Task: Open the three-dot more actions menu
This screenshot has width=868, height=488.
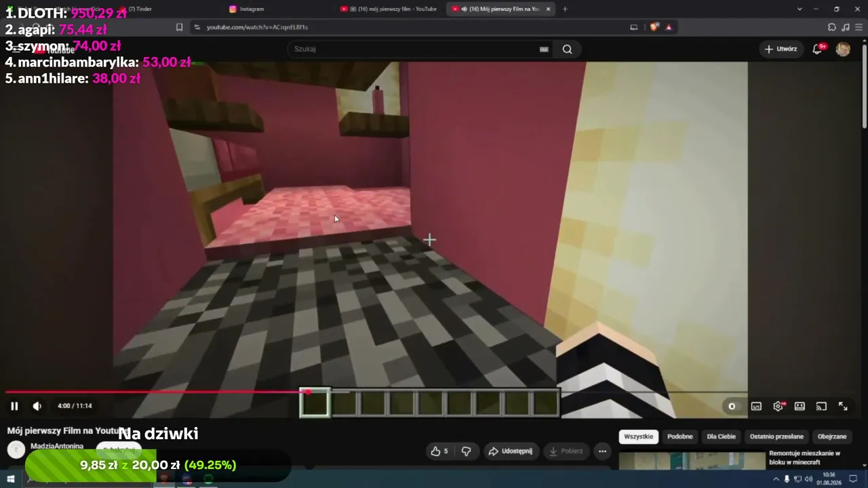Action: click(x=602, y=451)
